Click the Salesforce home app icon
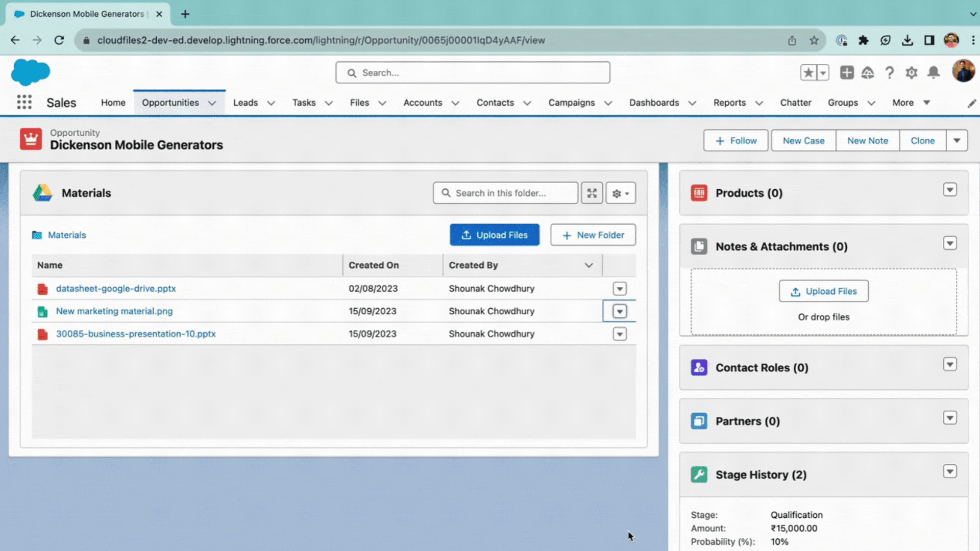 pos(31,72)
